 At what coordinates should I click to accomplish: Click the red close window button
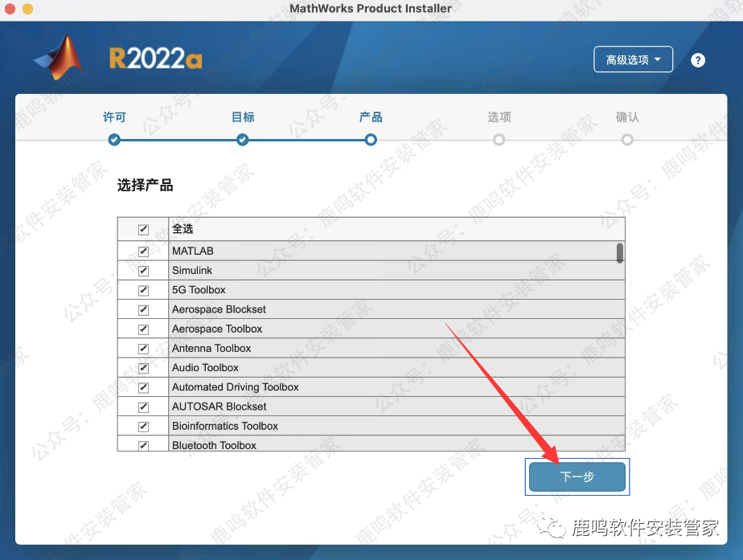pyautogui.click(x=10, y=8)
